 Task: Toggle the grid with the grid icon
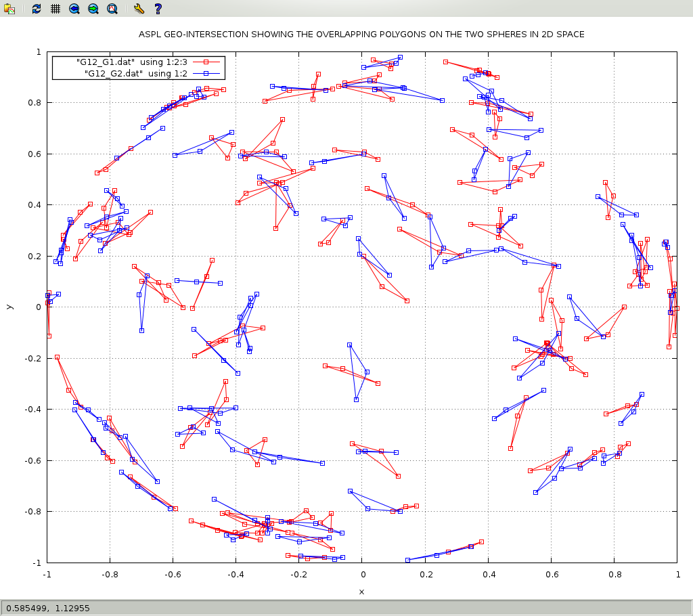[55, 9]
